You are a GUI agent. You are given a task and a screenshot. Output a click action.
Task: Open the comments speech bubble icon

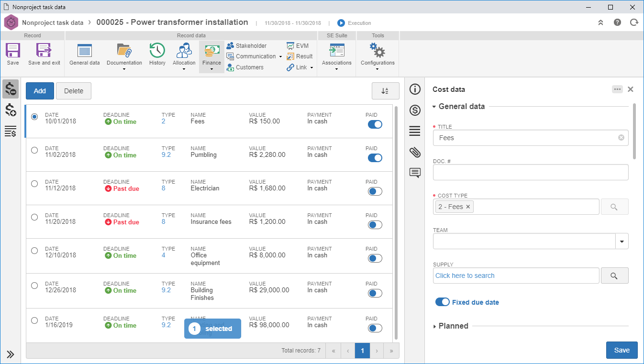[x=415, y=173]
